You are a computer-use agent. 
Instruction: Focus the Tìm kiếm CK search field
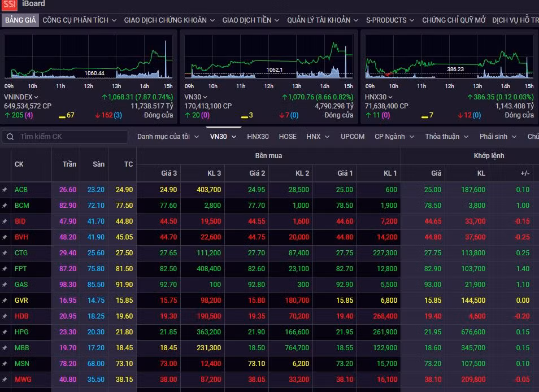[x=65, y=137]
